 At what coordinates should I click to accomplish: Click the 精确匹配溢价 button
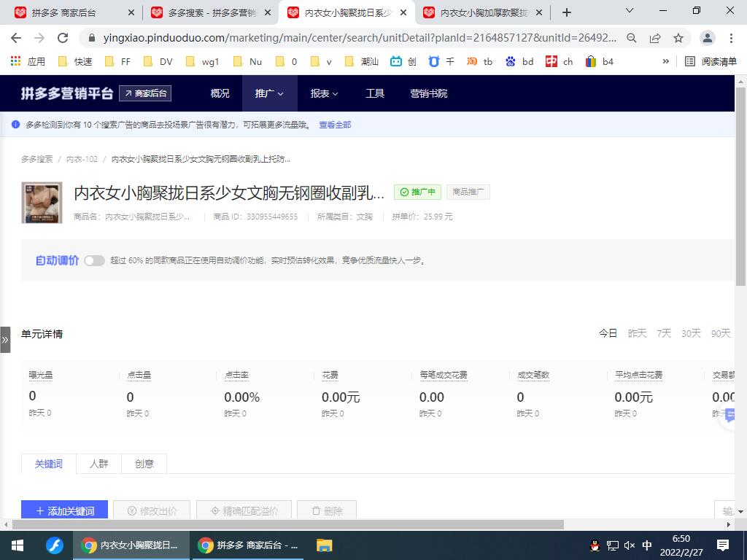[x=244, y=510]
